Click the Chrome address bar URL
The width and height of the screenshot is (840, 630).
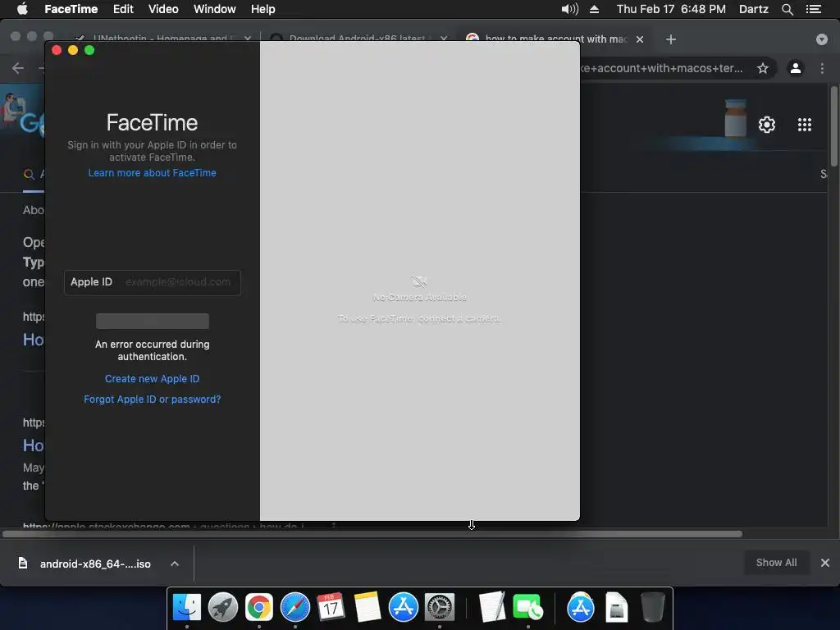click(x=662, y=68)
